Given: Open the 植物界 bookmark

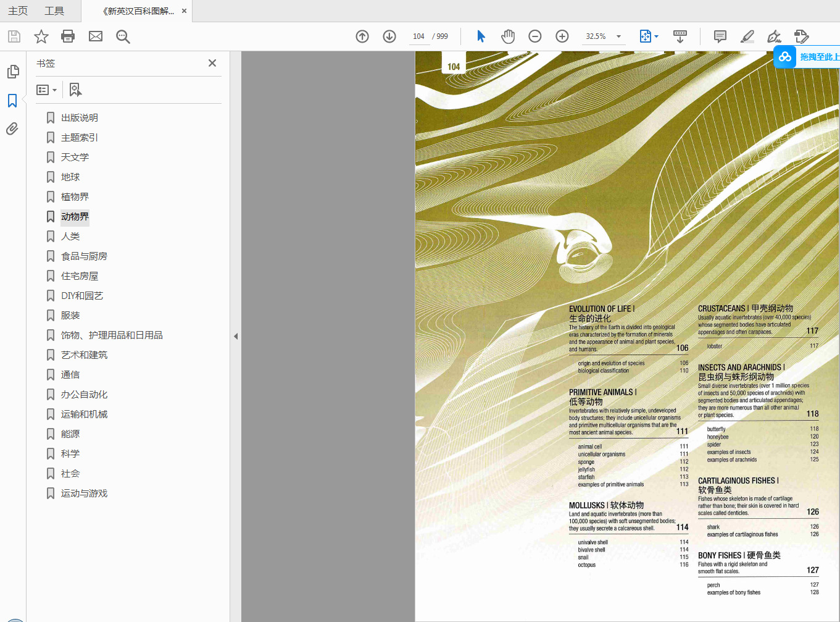Looking at the screenshot, I should point(75,197).
